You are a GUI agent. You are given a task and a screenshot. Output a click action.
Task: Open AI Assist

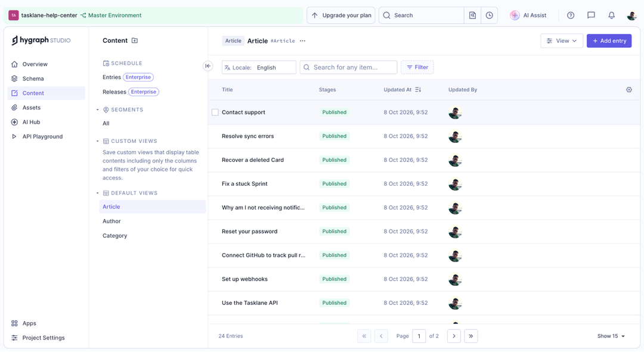[528, 15]
